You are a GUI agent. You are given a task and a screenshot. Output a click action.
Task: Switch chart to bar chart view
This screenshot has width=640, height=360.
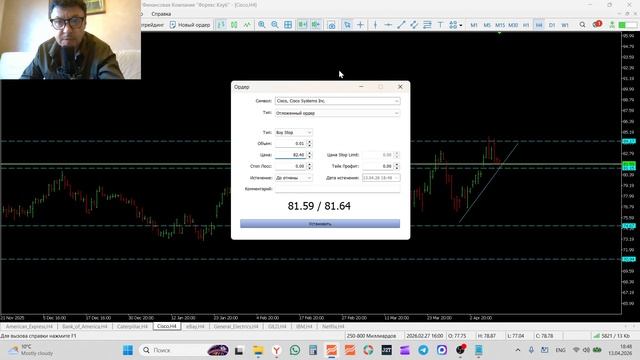(x=221, y=25)
